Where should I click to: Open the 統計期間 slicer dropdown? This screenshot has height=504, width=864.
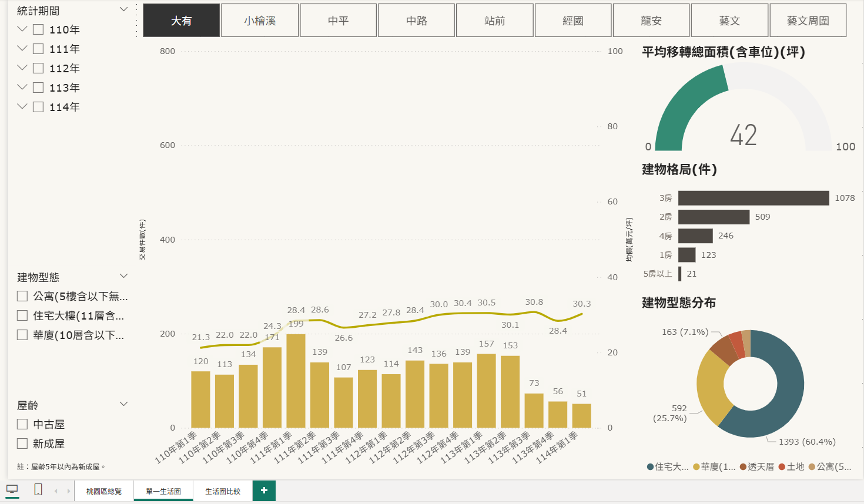click(x=123, y=10)
